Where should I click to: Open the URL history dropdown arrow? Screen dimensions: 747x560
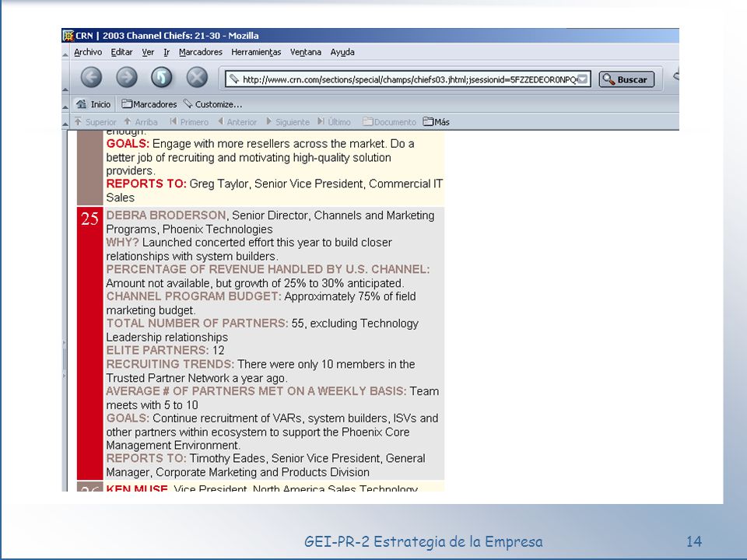click(583, 79)
